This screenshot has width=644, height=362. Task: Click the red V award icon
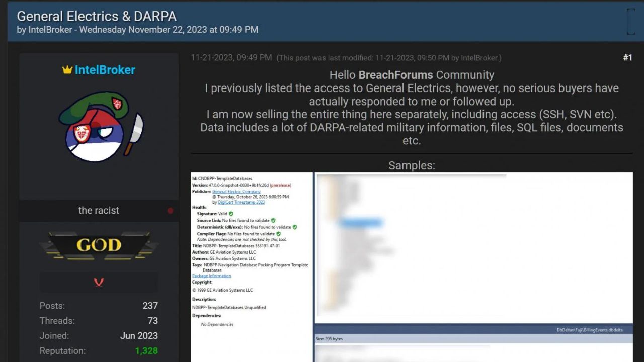click(x=99, y=282)
